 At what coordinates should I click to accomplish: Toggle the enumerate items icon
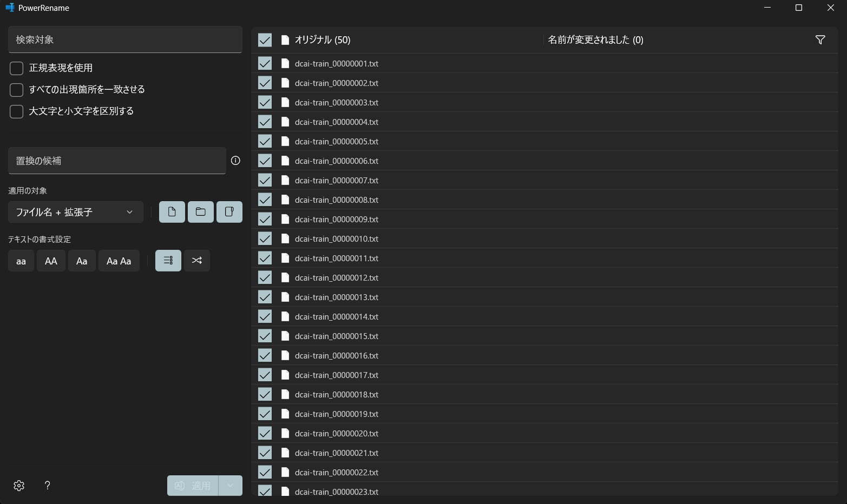click(x=168, y=261)
